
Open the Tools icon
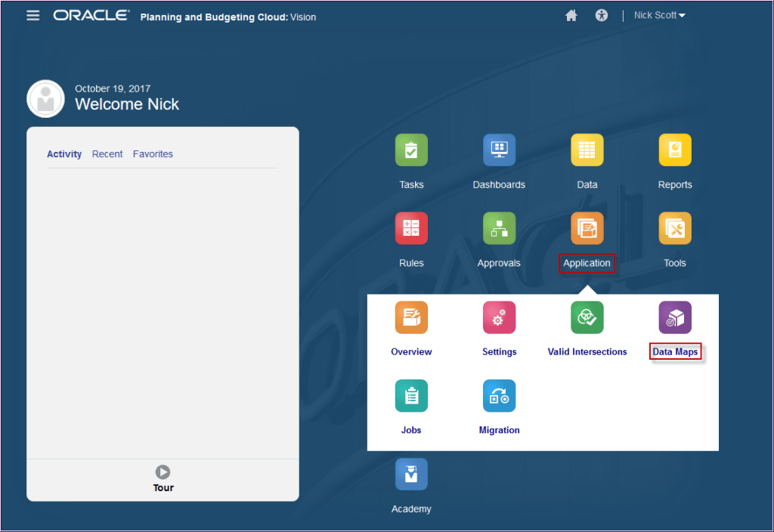coord(675,228)
